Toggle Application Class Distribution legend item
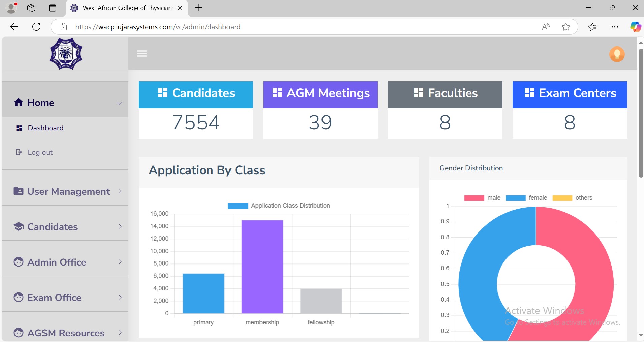This screenshot has height=342, width=644. [x=279, y=206]
